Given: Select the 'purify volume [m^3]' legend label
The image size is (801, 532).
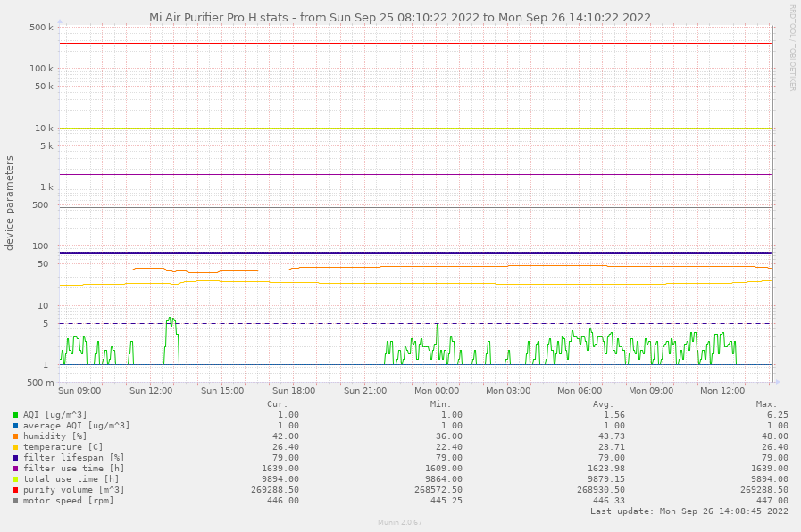Looking at the screenshot, I should (73, 490).
